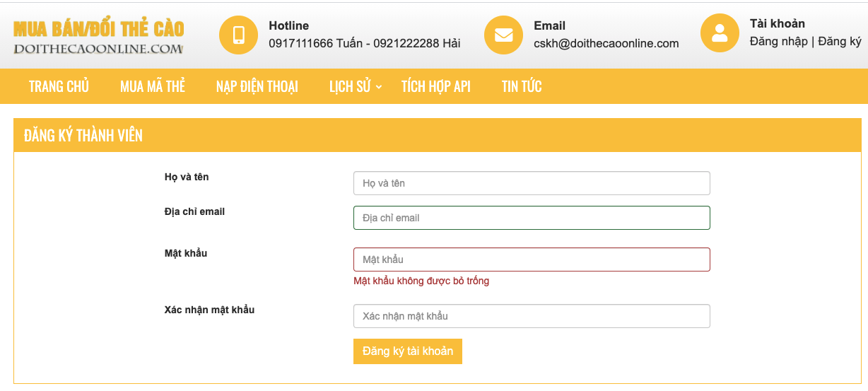Click the envelope email icon
The height and width of the screenshot is (391, 868).
coord(504,35)
